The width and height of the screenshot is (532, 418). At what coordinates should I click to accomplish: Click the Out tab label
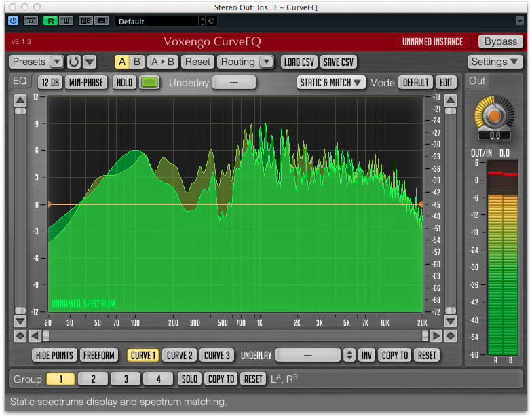[x=476, y=81]
